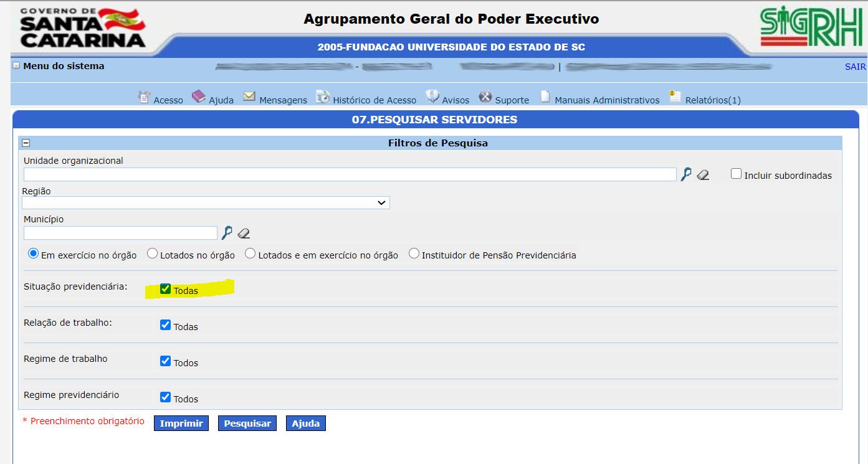Uncheck Todas for Situação previdenciária
Screen dimensions: 868x464
tap(165, 289)
